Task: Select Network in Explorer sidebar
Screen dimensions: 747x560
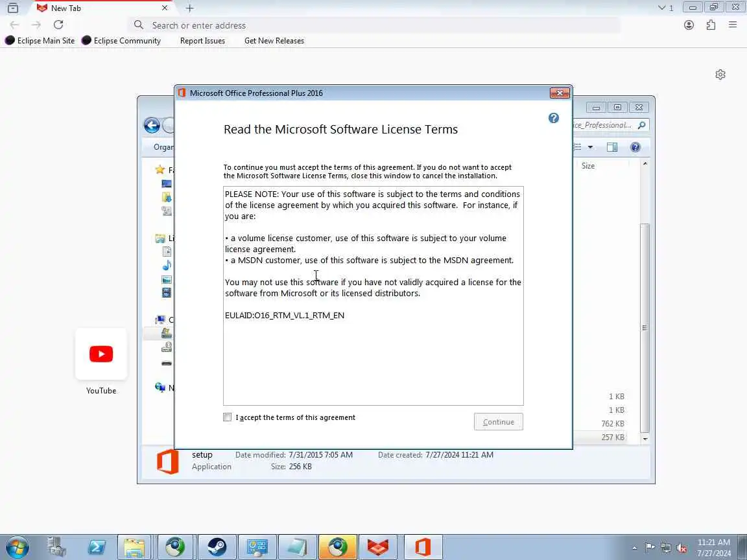Action: pyautogui.click(x=160, y=388)
